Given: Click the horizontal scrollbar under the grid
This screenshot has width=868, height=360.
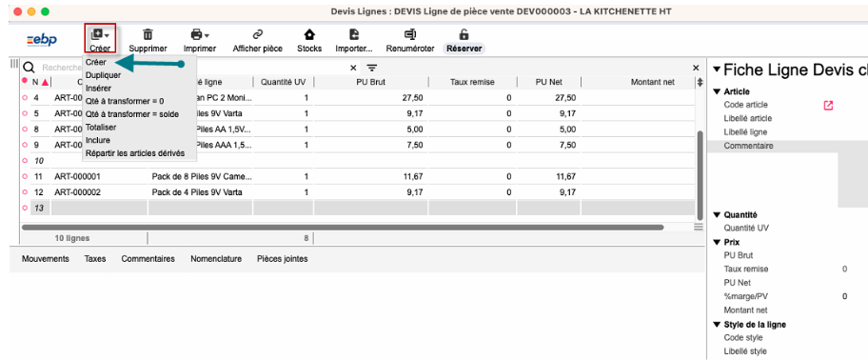Looking at the screenshot, I should coord(342,227).
